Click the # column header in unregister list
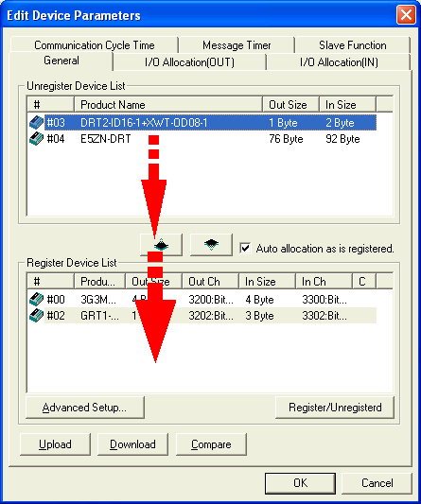 [51, 104]
